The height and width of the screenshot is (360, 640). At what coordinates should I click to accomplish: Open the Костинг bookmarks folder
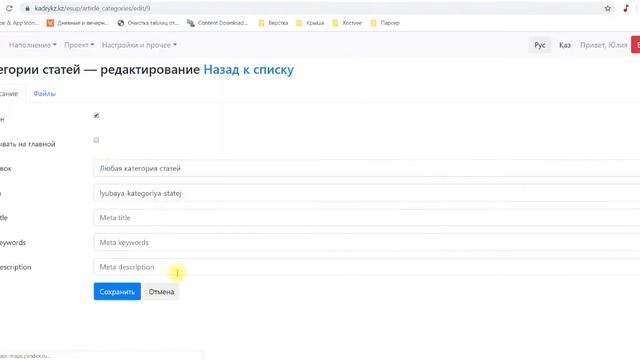(x=347, y=23)
